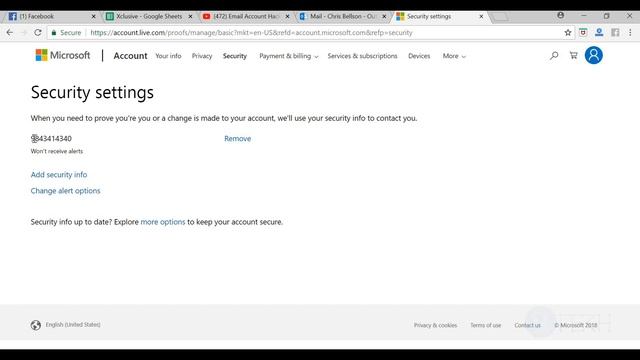Click Add security info link
This screenshot has width=640, height=360.
pos(59,175)
